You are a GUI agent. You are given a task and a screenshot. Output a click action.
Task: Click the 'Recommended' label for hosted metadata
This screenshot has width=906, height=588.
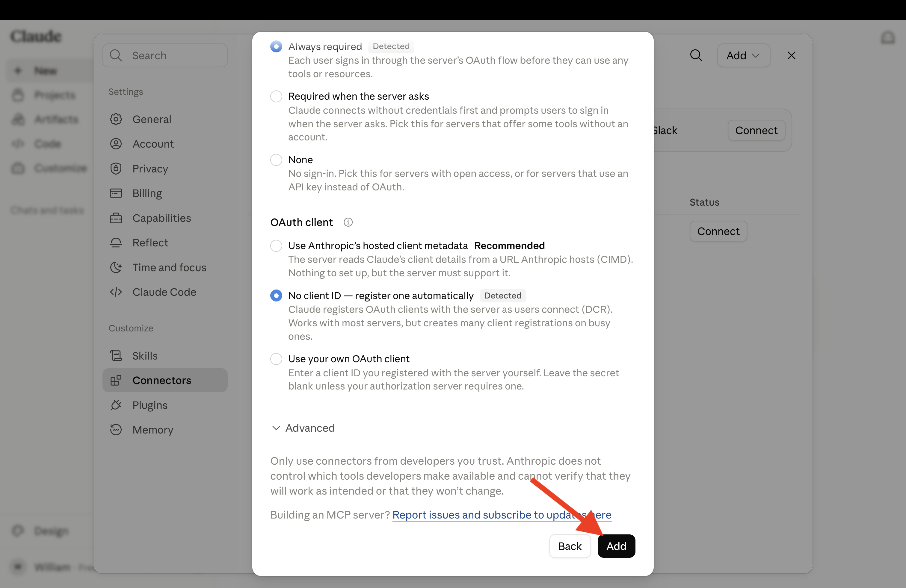click(509, 246)
